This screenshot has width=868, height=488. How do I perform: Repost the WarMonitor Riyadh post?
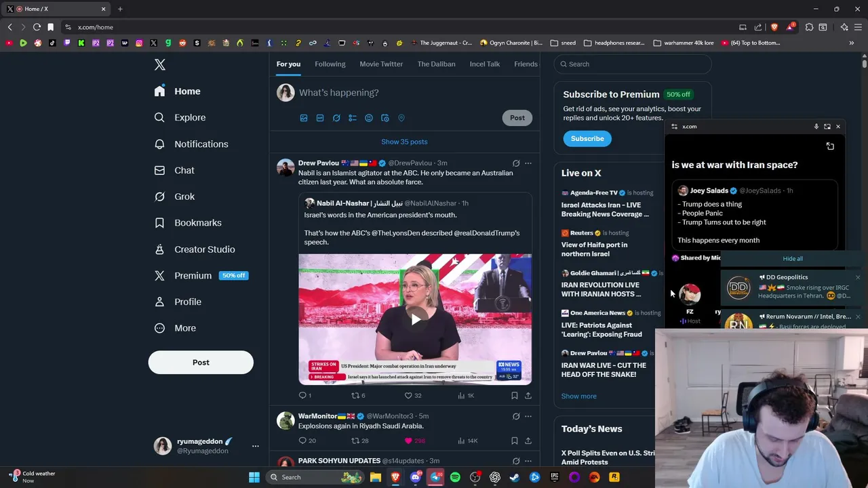[x=359, y=441]
